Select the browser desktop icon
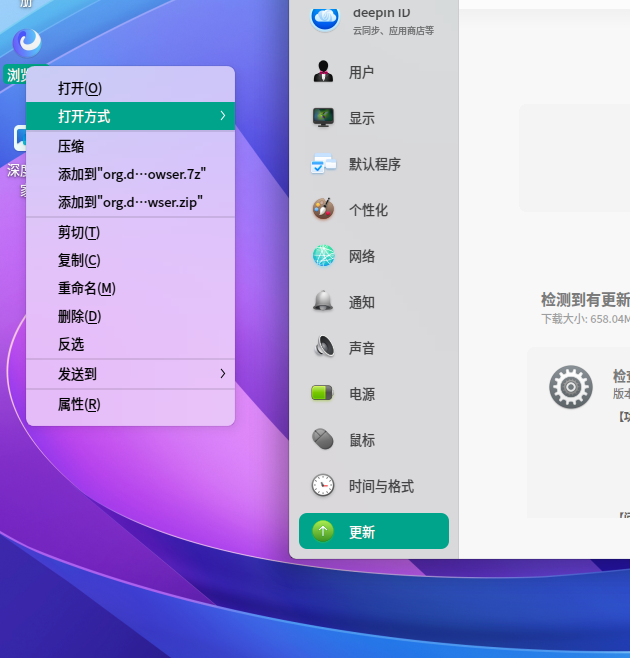The width and height of the screenshot is (630, 658). point(27,43)
